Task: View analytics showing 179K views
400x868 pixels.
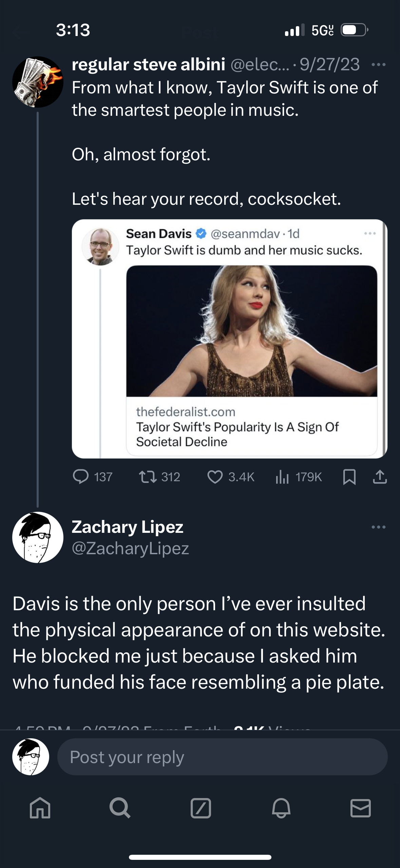Action: 282,476
